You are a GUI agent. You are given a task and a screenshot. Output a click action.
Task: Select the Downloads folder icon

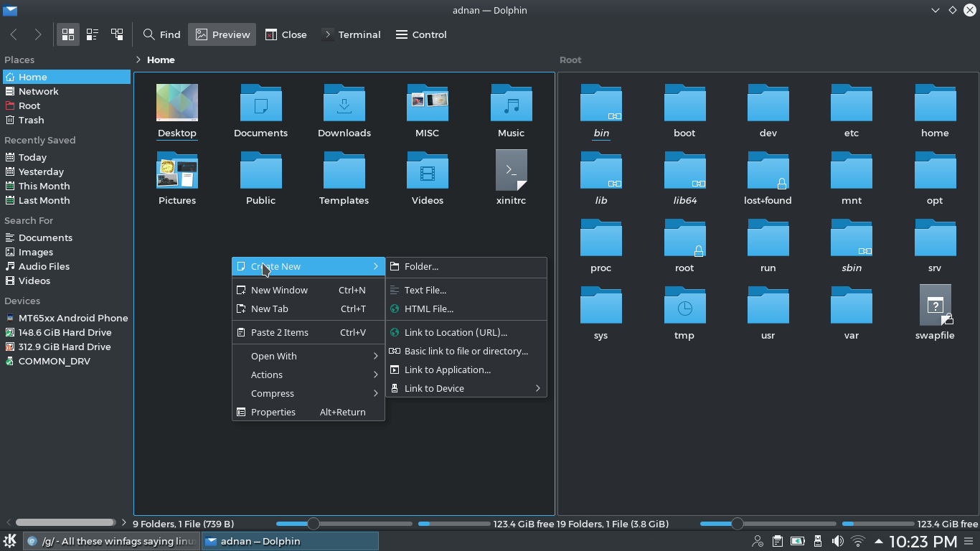point(344,103)
